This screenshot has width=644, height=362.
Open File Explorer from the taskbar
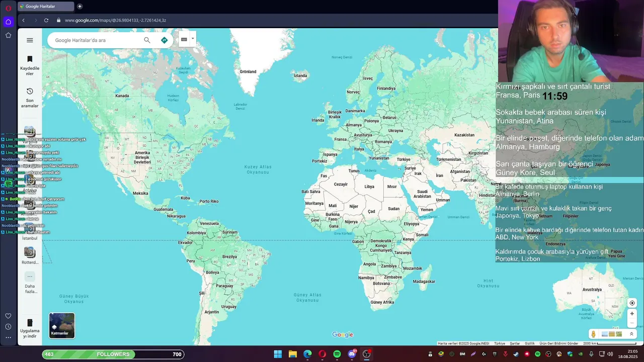tap(292, 354)
